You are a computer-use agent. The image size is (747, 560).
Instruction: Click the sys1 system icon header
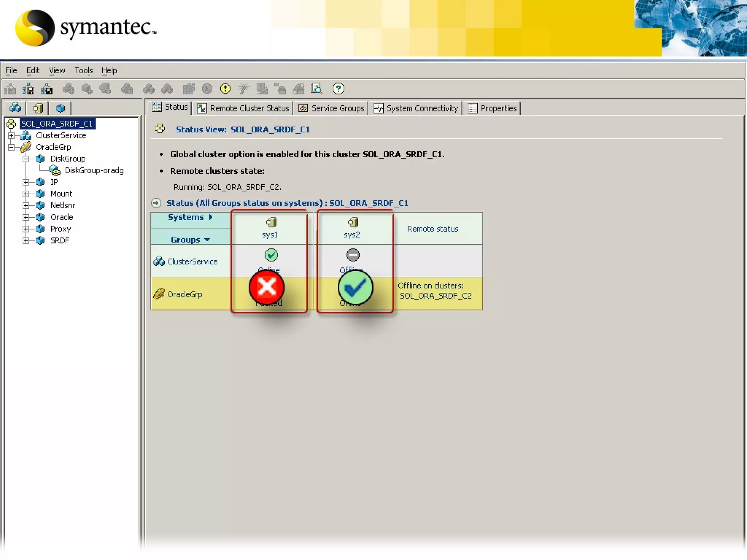tap(271, 222)
